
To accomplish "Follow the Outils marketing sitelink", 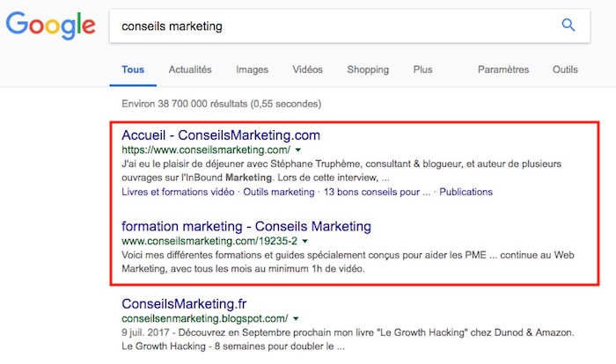I will tap(278, 192).
